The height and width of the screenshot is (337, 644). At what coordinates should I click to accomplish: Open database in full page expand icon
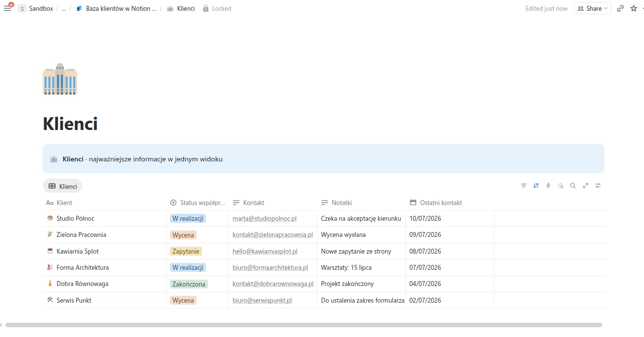click(586, 186)
